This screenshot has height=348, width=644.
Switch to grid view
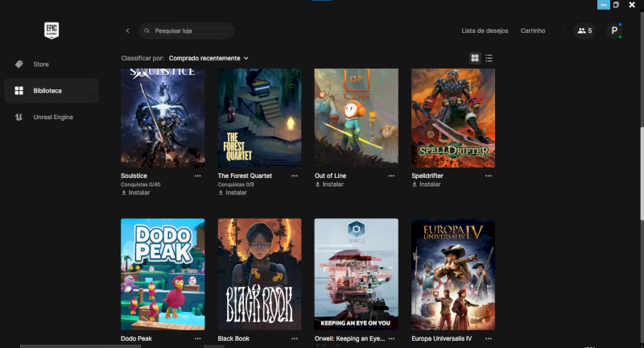click(x=475, y=58)
